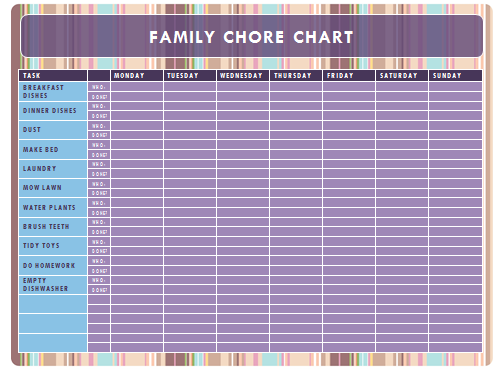
Task: Select Friday's Who cell for Laundry
Action: pos(349,164)
